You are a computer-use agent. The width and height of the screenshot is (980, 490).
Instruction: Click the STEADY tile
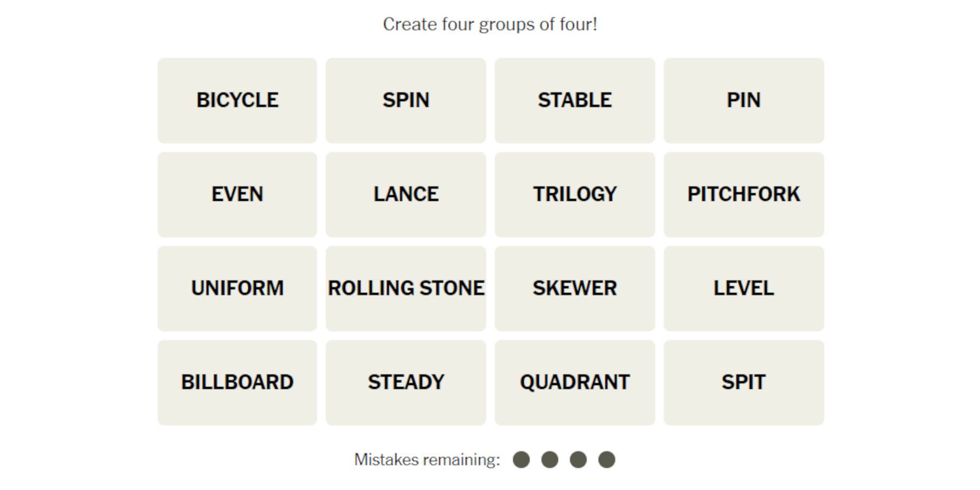pos(406,383)
